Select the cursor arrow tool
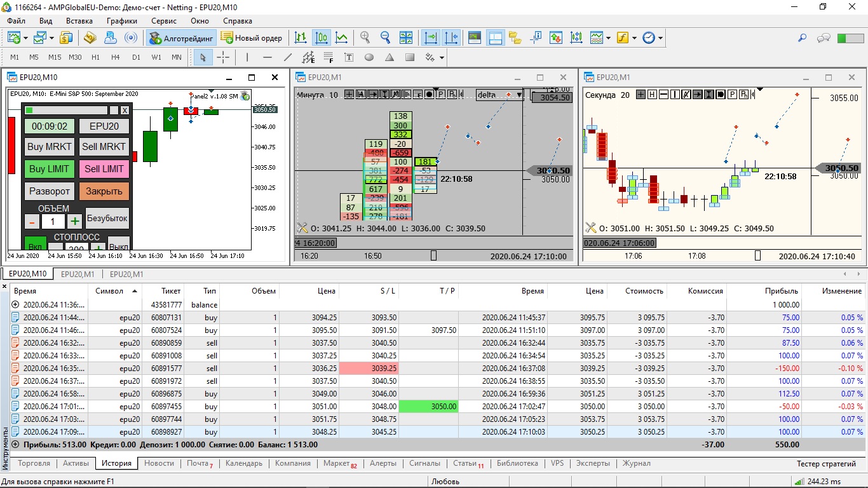Image resolution: width=868 pixels, height=488 pixels. click(x=203, y=57)
